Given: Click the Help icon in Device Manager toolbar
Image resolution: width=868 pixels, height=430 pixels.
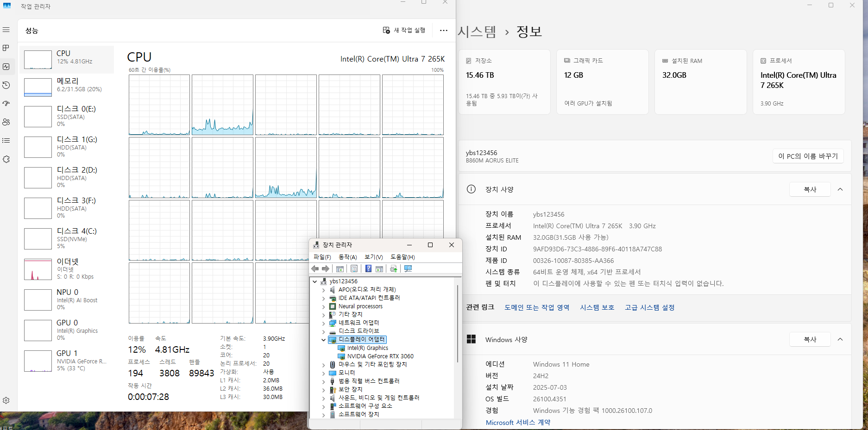Looking at the screenshot, I should tap(368, 268).
